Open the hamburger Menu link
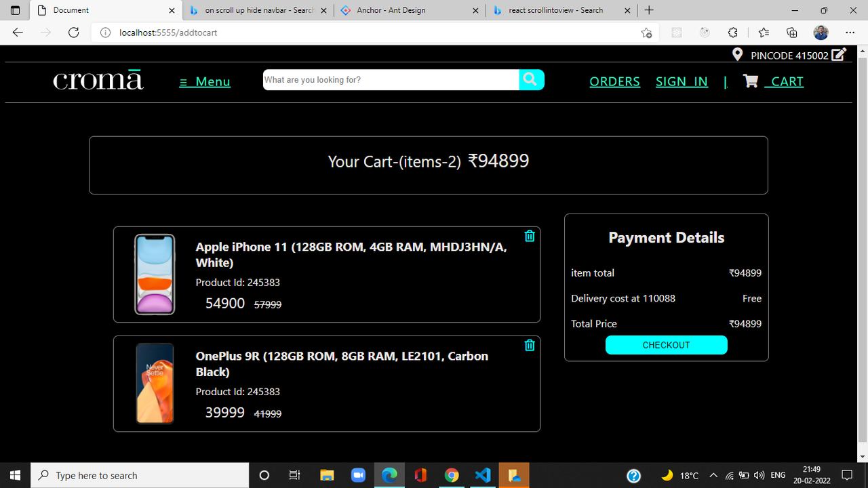The image size is (868, 488). tap(205, 81)
